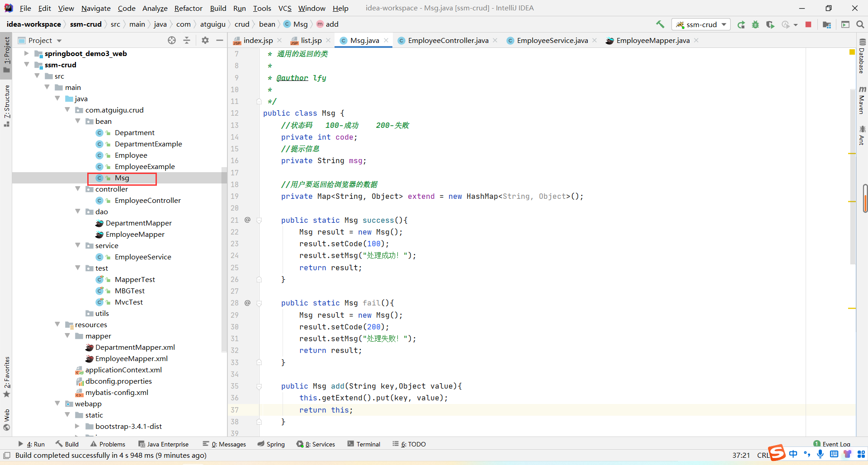
Task: Click the 37:21 caret position indicator
Action: 741,455
